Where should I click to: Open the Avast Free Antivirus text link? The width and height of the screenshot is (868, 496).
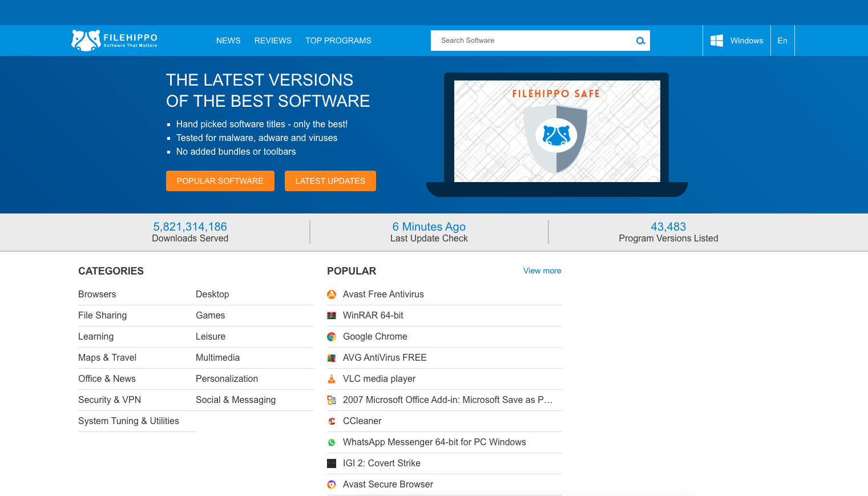click(383, 295)
